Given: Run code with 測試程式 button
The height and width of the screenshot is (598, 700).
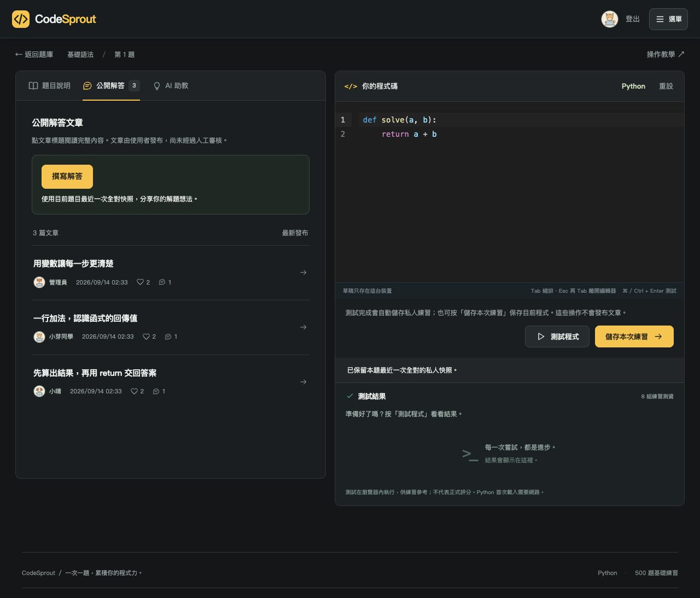Looking at the screenshot, I should click(557, 336).
